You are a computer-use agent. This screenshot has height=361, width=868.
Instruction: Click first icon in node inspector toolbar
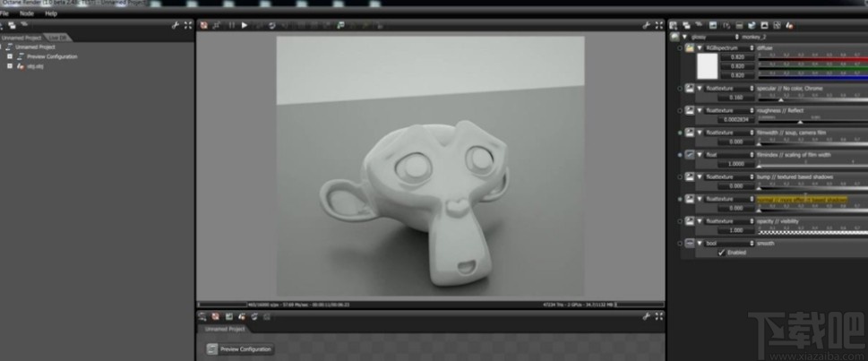point(674,25)
